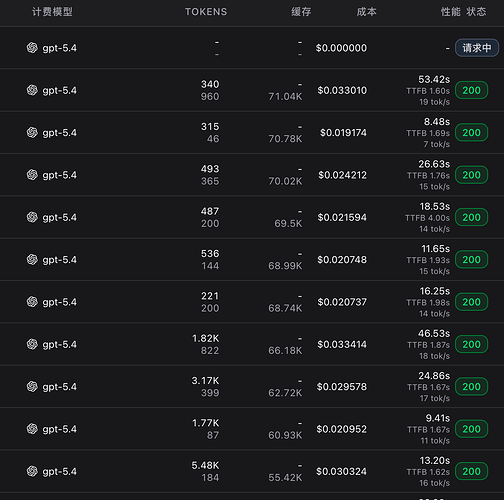Click the token count 1.77K
The height and width of the screenshot is (500, 504).
coord(206,423)
